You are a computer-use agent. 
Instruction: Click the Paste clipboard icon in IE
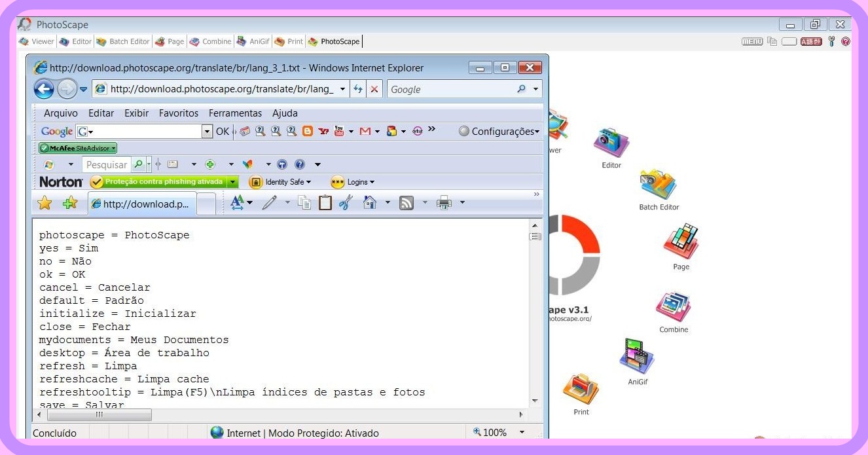(325, 203)
